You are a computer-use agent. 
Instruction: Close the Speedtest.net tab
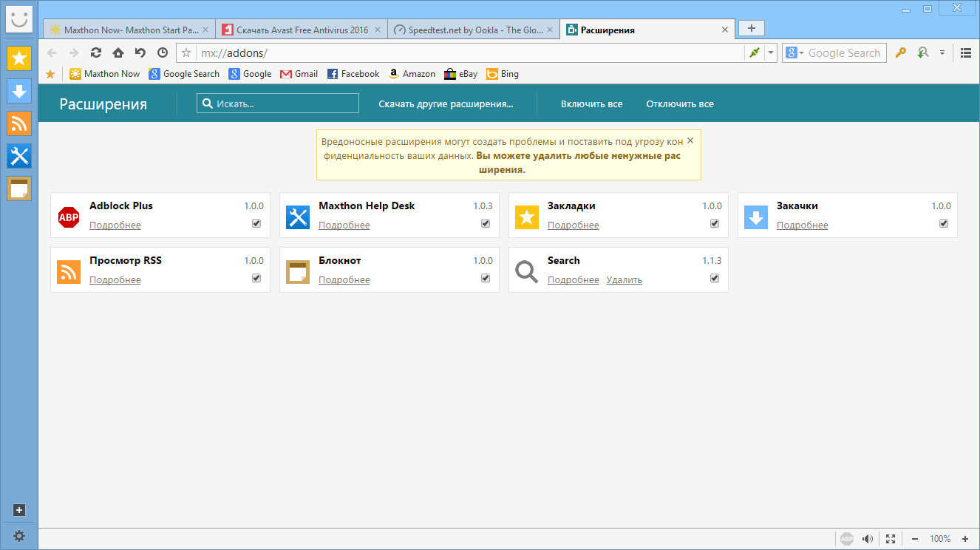coord(551,30)
